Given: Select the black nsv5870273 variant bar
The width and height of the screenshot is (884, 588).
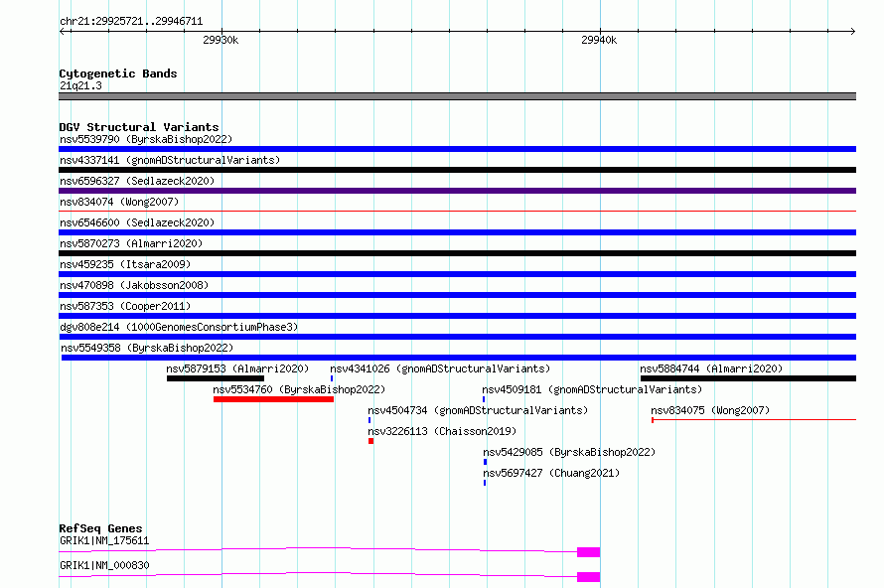Looking at the screenshot, I should click(x=457, y=253).
